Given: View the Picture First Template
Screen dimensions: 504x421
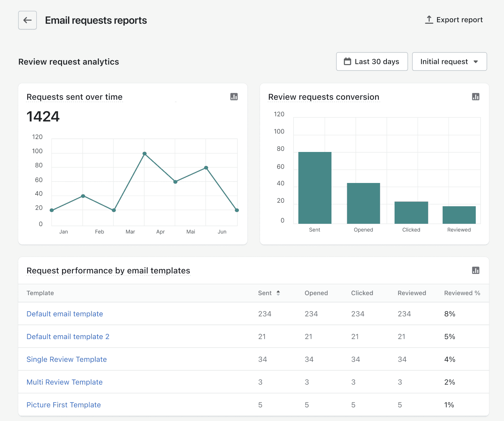Looking at the screenshot, I should tap(64, 405).
